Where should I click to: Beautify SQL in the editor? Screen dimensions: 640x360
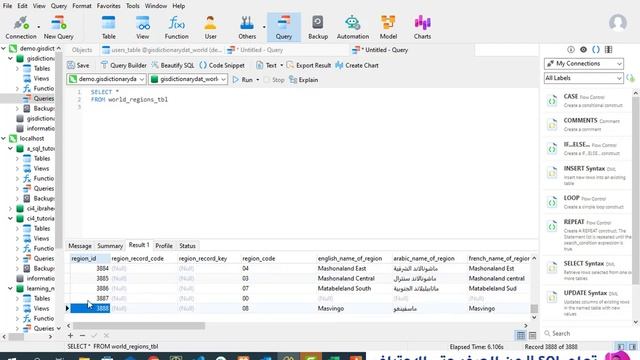click(173, 65)
